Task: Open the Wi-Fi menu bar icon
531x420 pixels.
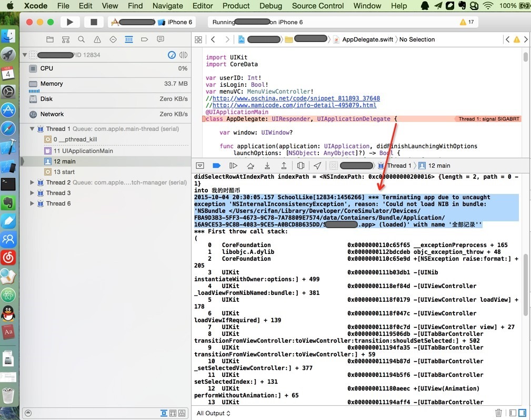Action: pos(488,6)
